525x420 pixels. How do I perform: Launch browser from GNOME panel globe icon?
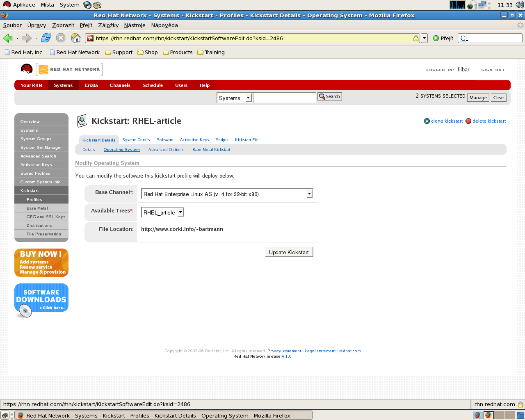(x=87, y=5)
